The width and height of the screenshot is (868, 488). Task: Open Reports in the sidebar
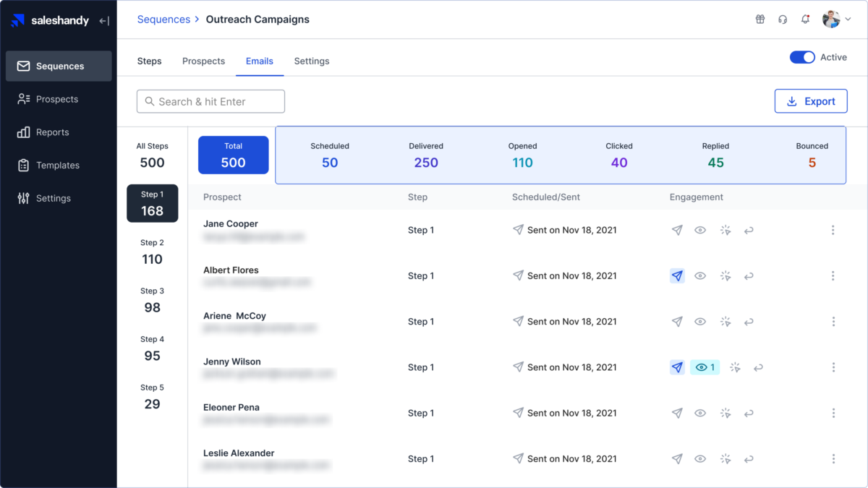52,132
